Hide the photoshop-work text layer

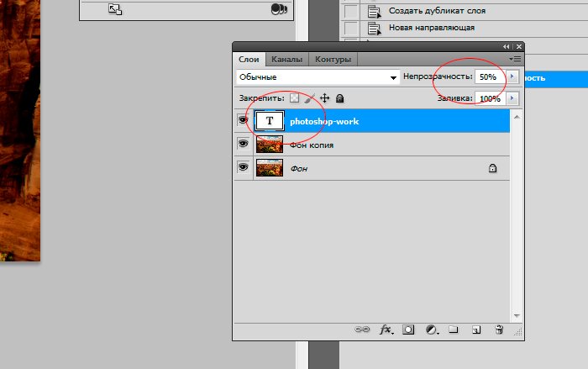click(243, 120)
